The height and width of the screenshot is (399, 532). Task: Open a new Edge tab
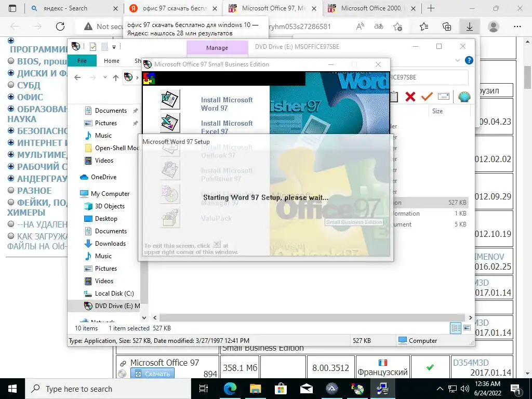pyautogui.click(x=431, y=8)
